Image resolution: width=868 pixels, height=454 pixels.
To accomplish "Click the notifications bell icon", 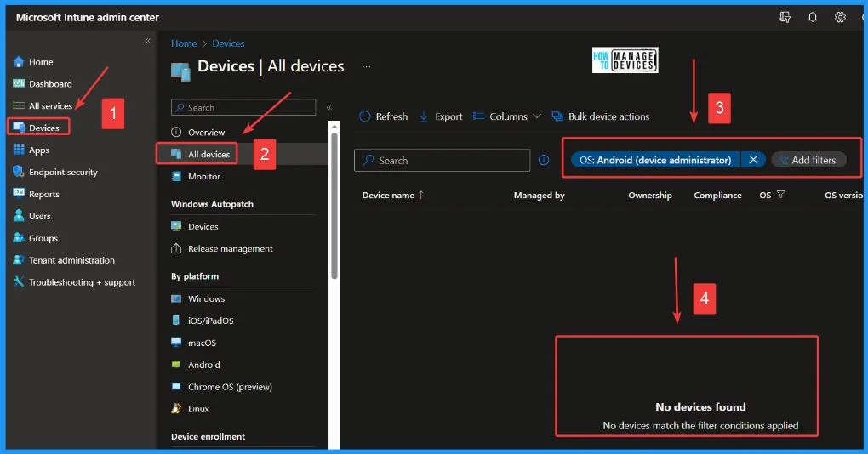I will (813, 17).
